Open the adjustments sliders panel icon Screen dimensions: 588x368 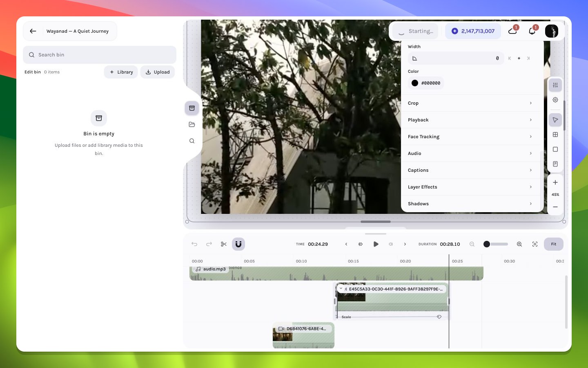pyautogui.click(x=555, y=85)
